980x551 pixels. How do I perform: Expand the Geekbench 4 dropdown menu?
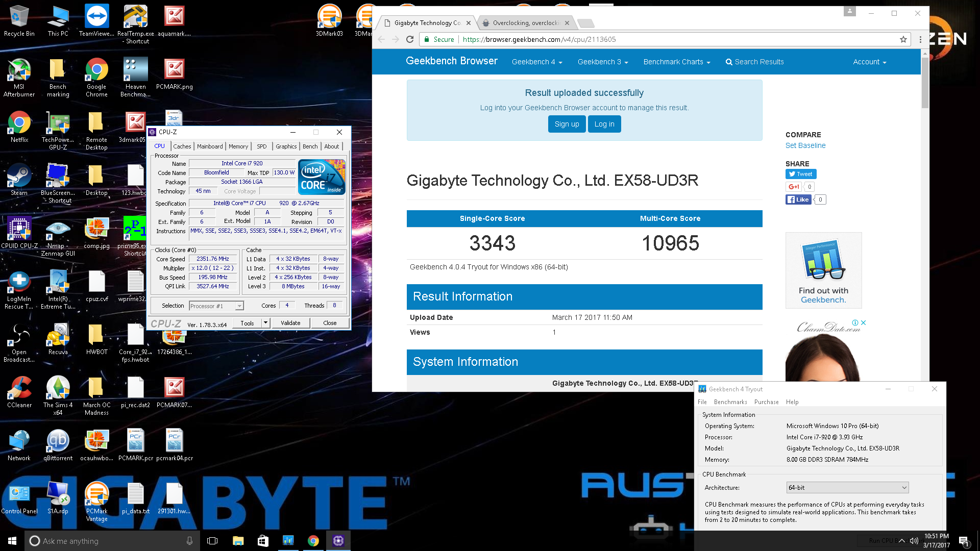pyautogui.click(x=537, y=62)
